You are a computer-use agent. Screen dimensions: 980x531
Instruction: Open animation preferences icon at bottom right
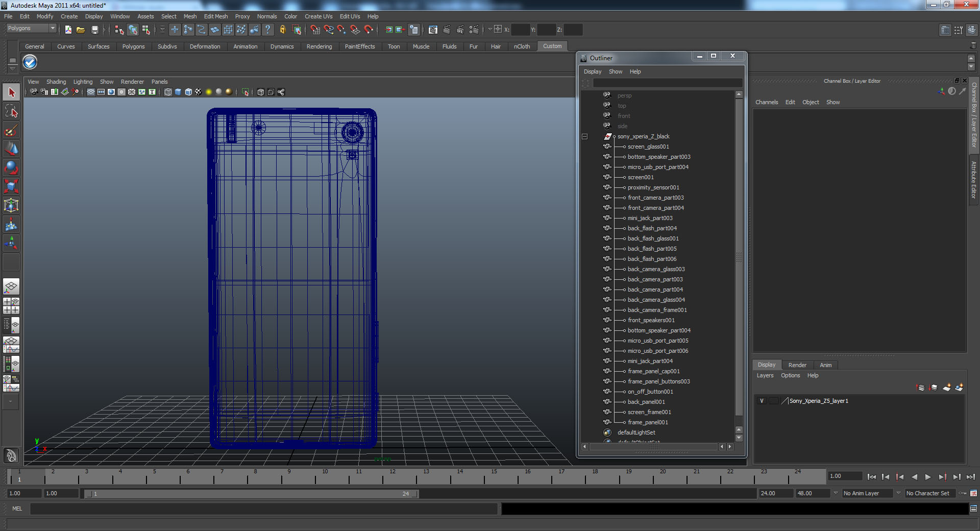tap(973, 493)
